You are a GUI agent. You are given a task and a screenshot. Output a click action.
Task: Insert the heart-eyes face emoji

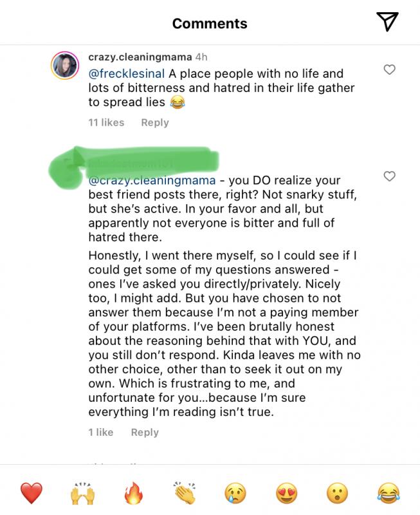click(x=287, y=494)
